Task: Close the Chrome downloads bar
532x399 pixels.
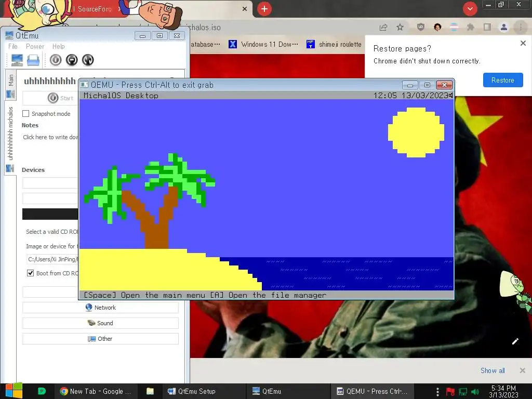Action: click(523, 370)
